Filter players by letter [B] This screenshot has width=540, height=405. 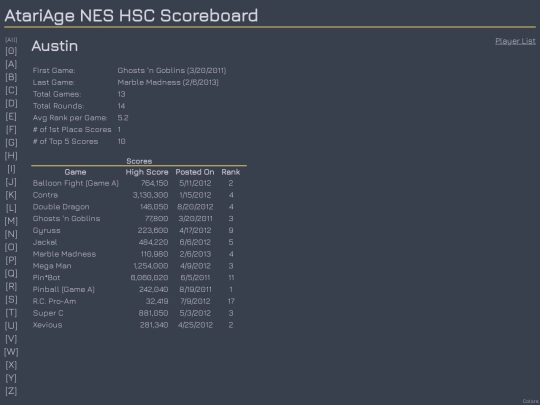(11, 77)
